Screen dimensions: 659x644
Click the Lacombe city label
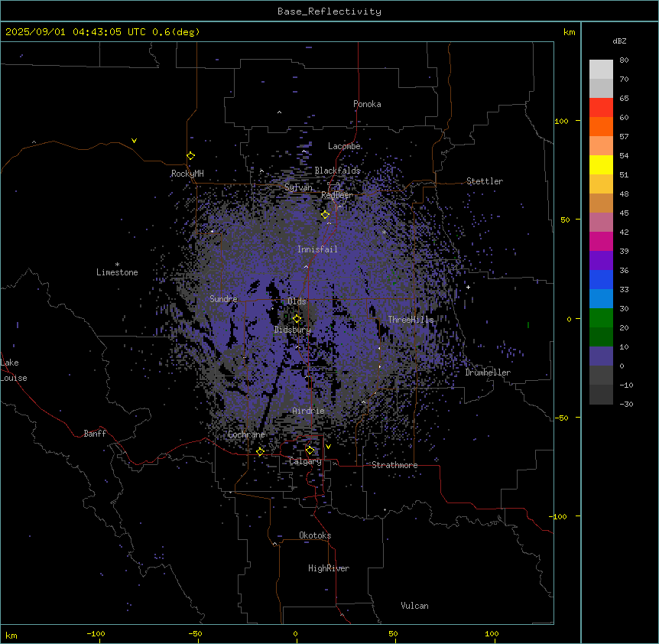(344, 146)
